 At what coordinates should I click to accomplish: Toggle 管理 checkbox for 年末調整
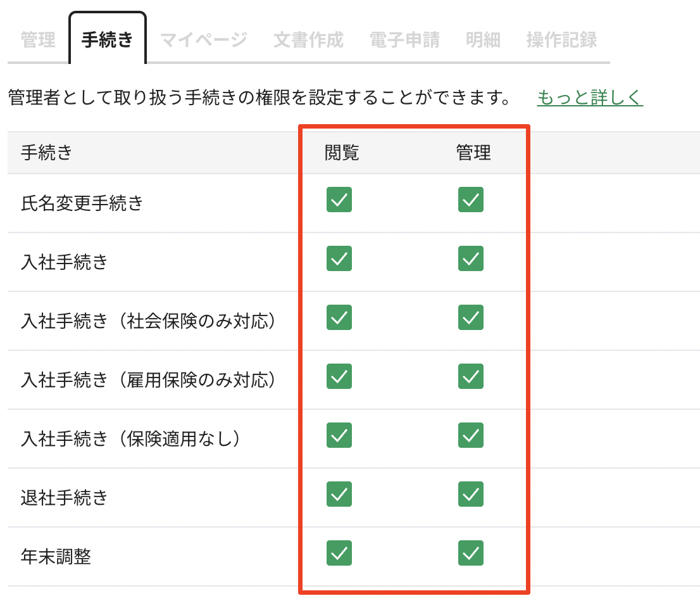pos(471,554)
